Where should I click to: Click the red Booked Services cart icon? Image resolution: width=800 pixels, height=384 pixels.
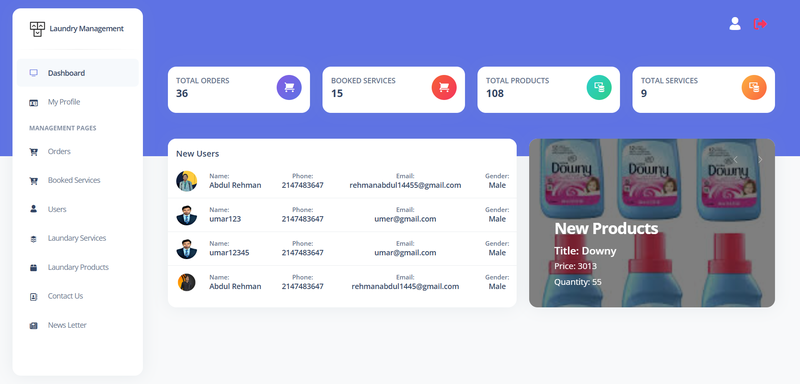pyautogui.click(x=444, y=87)
